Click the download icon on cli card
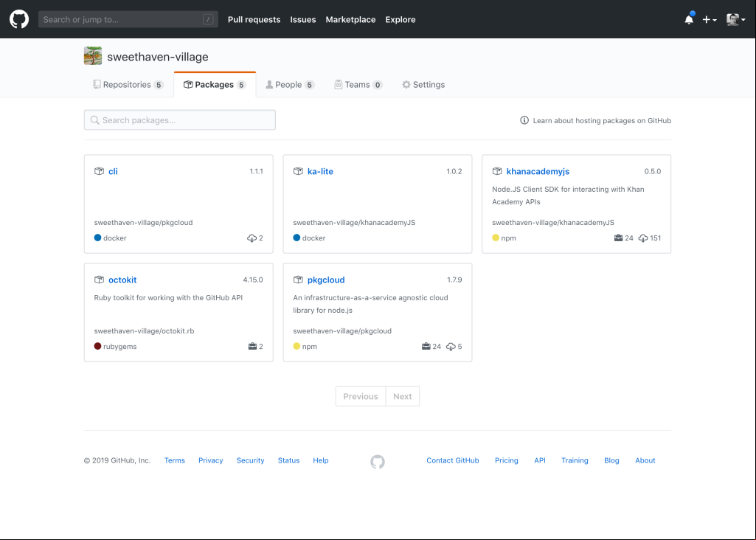This screenshot has width=756, height=540. point(252,238)
